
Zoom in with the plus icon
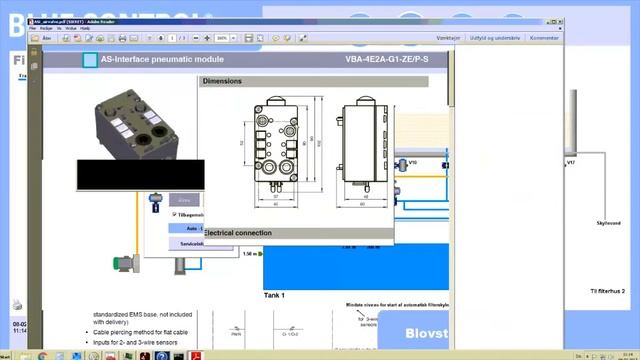click(207, 38)
